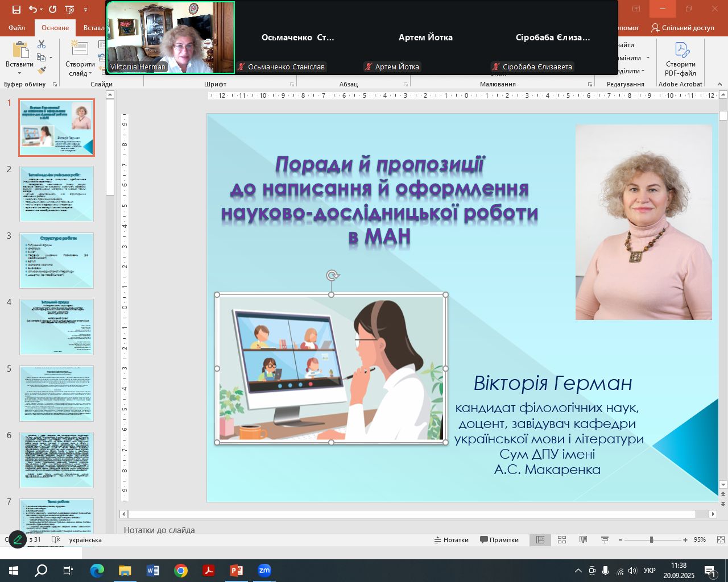Fit the slide to the current window
This screenshot has height=582, width=728.
(721, 540)
